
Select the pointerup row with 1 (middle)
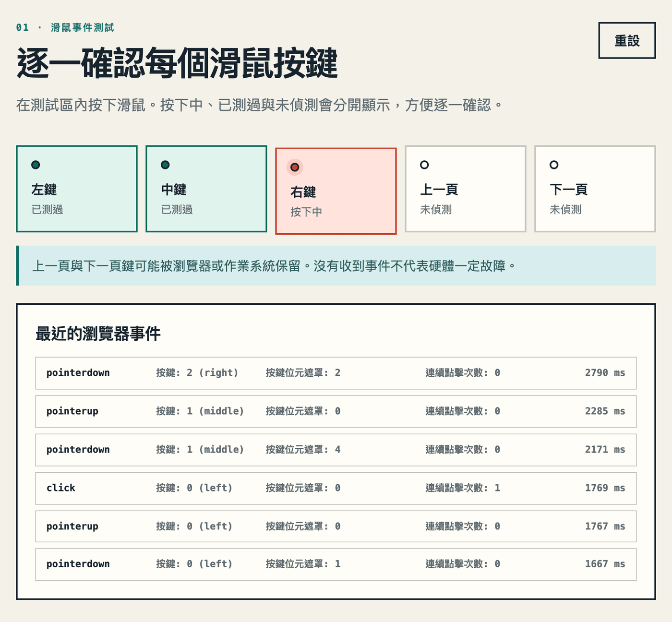click(336, 411)
